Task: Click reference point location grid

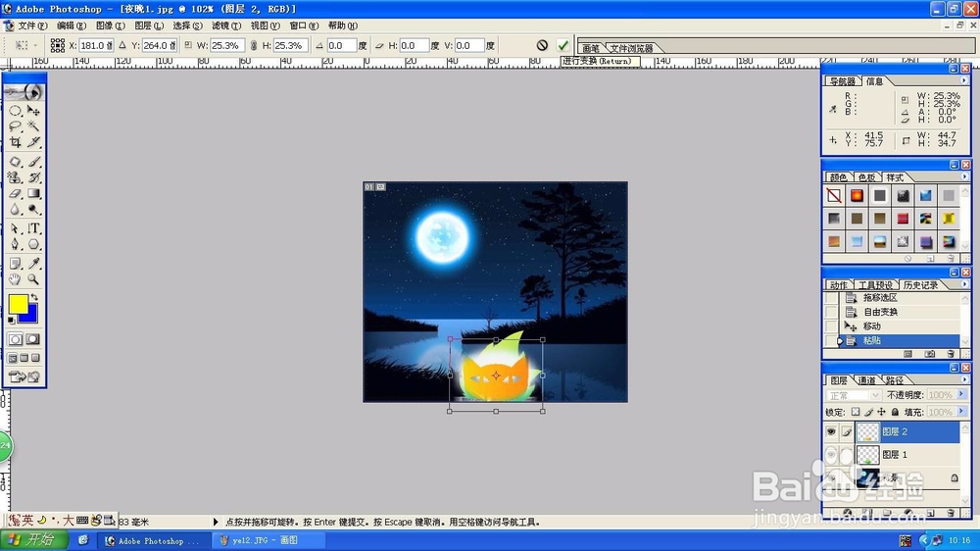Action: [x=58, y=45]
